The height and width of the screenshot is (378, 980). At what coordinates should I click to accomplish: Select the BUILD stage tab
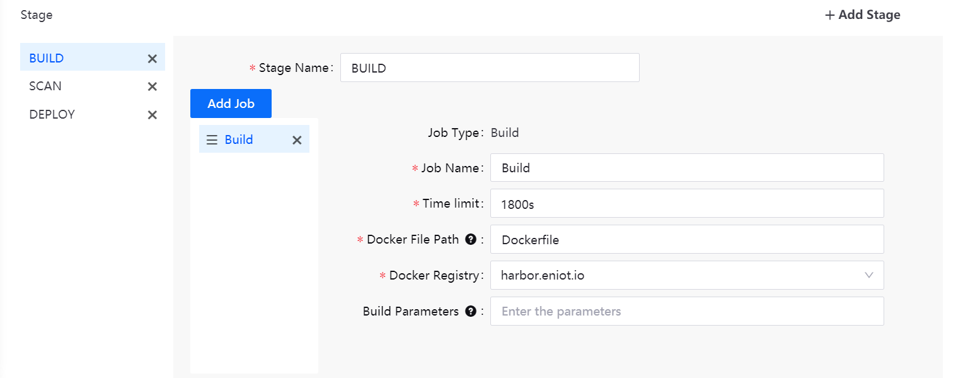[x=47, y=58]
